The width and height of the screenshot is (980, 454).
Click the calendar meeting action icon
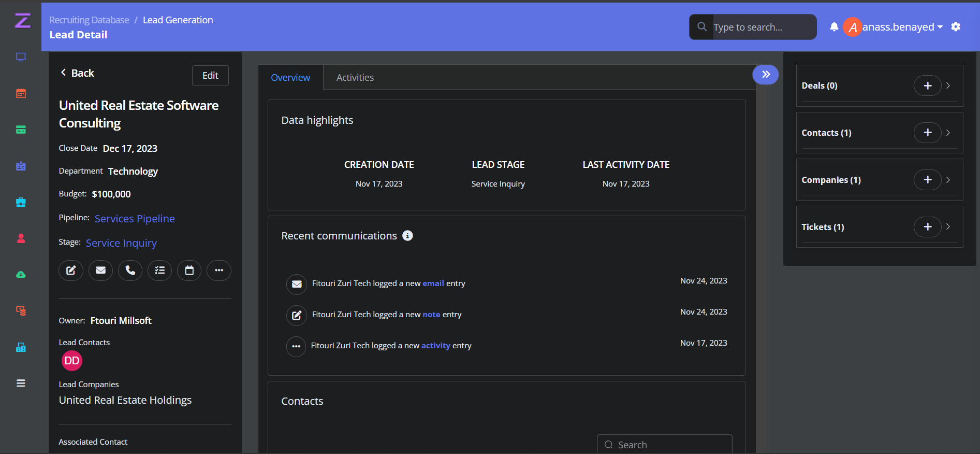[189, 271]
